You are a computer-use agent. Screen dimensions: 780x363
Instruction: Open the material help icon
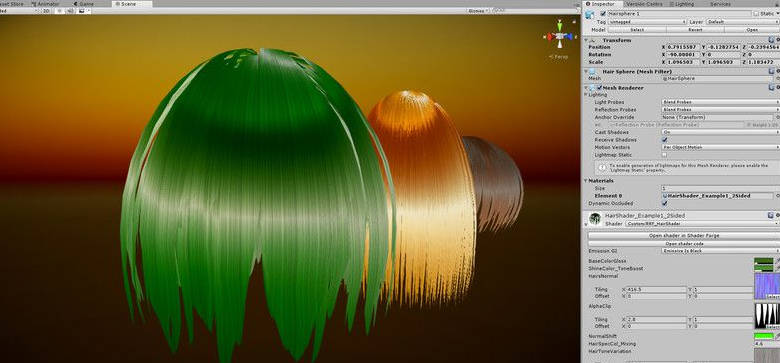(772, 216)
